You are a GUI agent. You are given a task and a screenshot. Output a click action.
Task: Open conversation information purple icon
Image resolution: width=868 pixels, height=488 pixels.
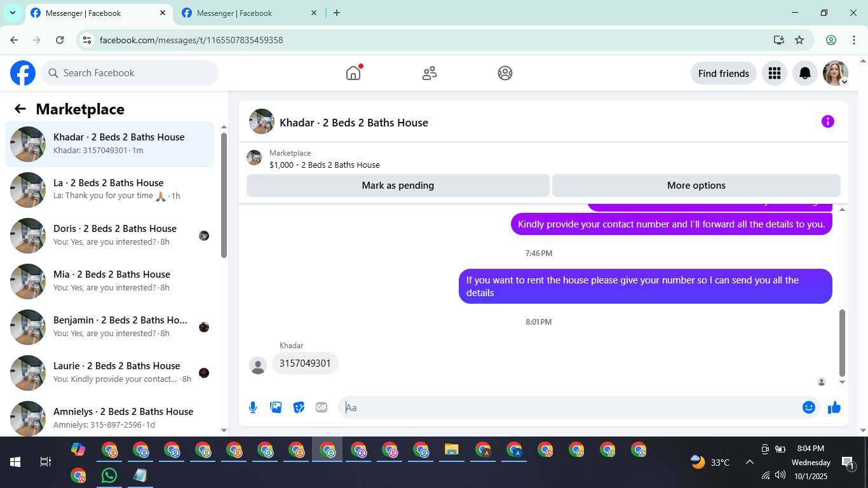pos(827,121)
